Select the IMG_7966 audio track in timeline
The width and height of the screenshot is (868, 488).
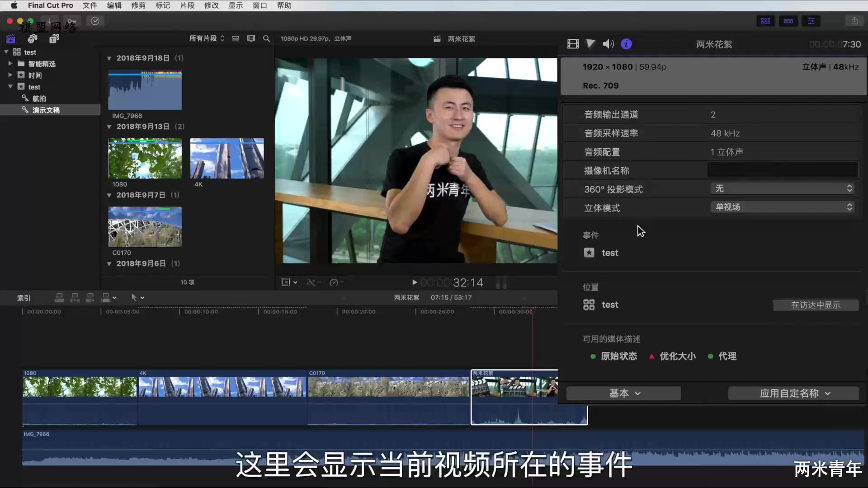(443, 448)
